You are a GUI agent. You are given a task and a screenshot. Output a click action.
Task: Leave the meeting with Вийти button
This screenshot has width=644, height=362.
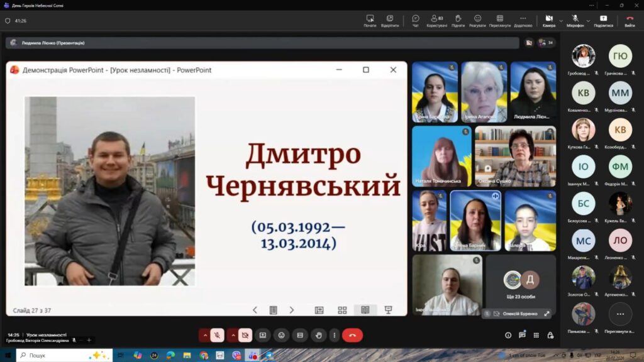630,21
